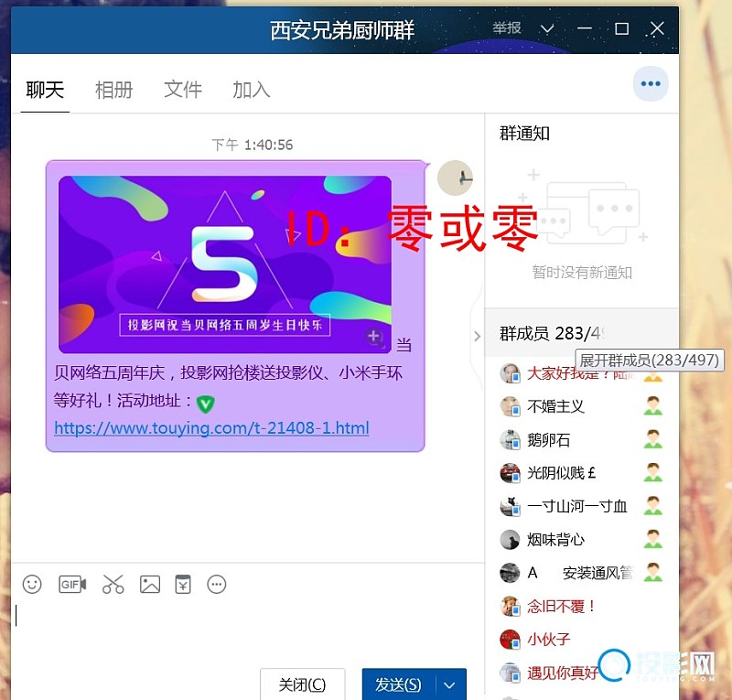Open 不婚主义's avatar
Screen dimensions: 732x700
(x=510, y=406)
